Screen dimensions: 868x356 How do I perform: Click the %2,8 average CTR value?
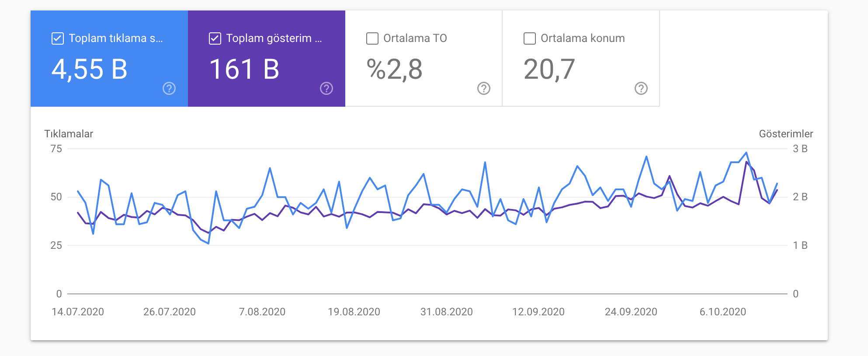pos(395,69)
